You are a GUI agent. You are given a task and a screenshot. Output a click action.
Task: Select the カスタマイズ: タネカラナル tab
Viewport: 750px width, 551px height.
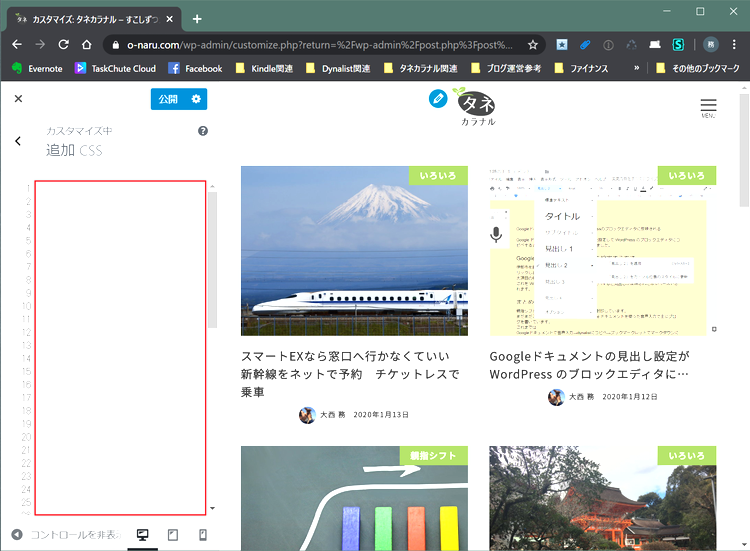(x=94, y=20)
